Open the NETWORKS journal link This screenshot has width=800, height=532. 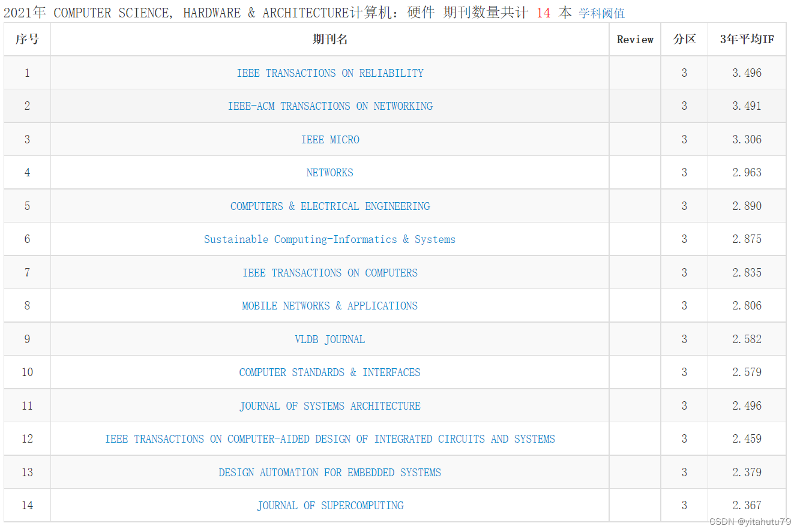(x=330, y=173)
